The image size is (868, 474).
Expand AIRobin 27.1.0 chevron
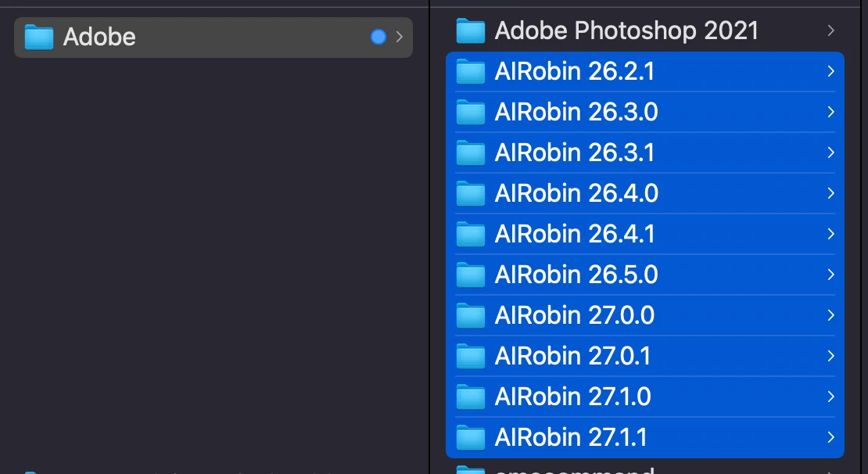[x=831, y=397]
